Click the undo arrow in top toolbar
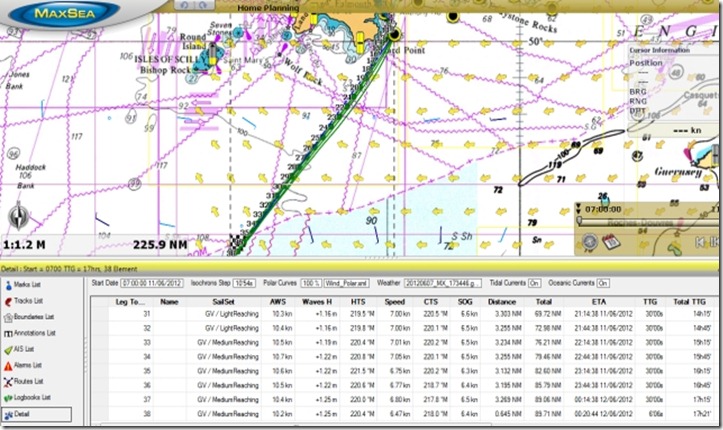 pyautogui.click(x=184, y=5)
